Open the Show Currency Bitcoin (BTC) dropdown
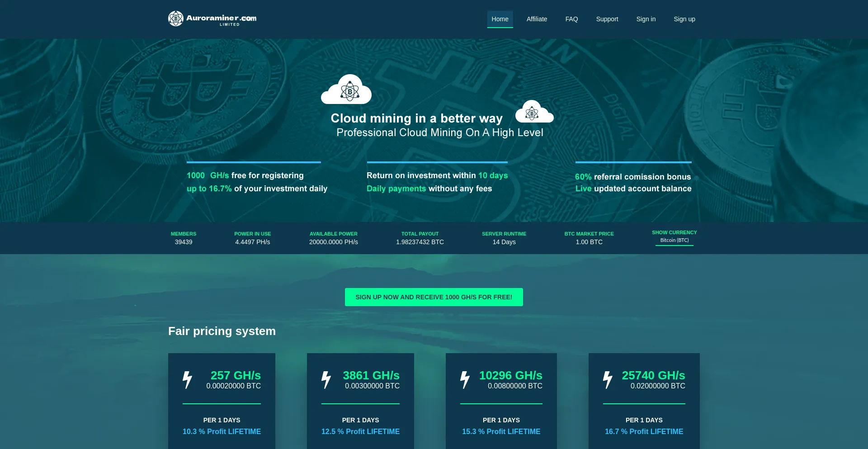 click(x=674, y=241)
